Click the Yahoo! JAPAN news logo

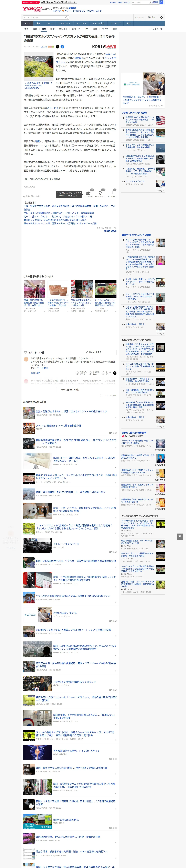click(37, 9)
